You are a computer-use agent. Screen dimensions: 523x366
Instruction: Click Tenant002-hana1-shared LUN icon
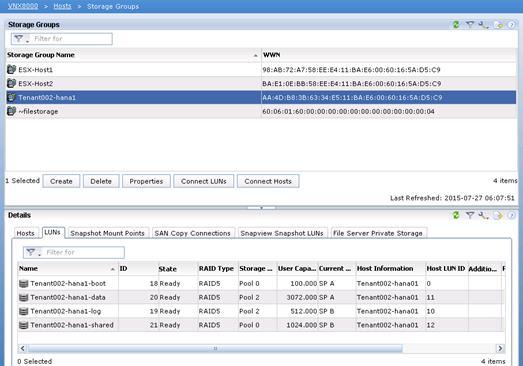23,325
